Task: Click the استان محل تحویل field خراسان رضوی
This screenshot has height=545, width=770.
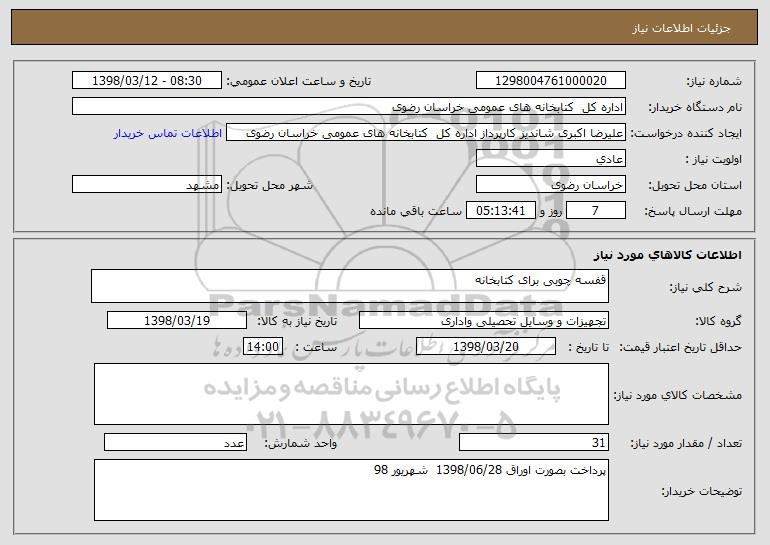Action: (550, 184)
